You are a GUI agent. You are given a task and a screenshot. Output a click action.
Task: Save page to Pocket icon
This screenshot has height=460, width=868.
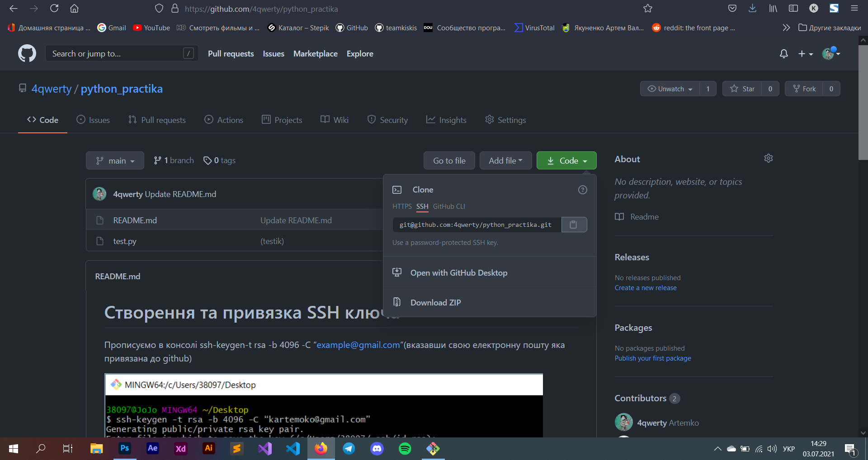732,9
